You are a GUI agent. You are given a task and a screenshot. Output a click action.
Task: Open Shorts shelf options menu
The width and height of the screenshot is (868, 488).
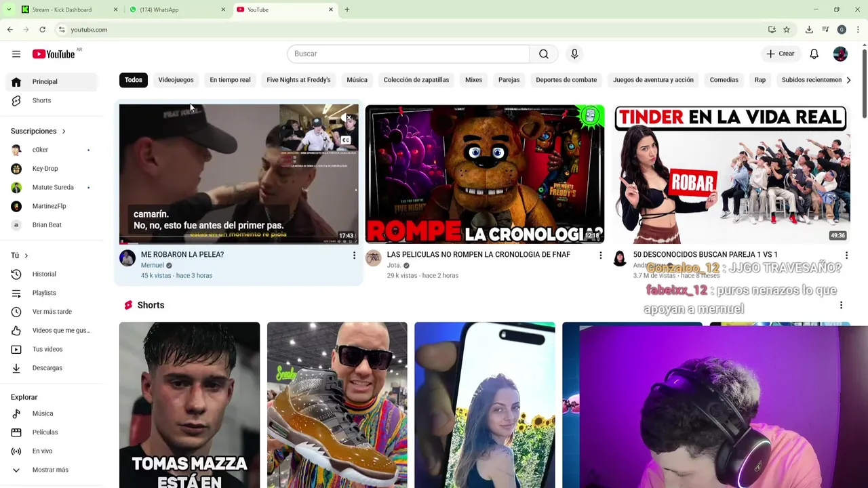841,306
